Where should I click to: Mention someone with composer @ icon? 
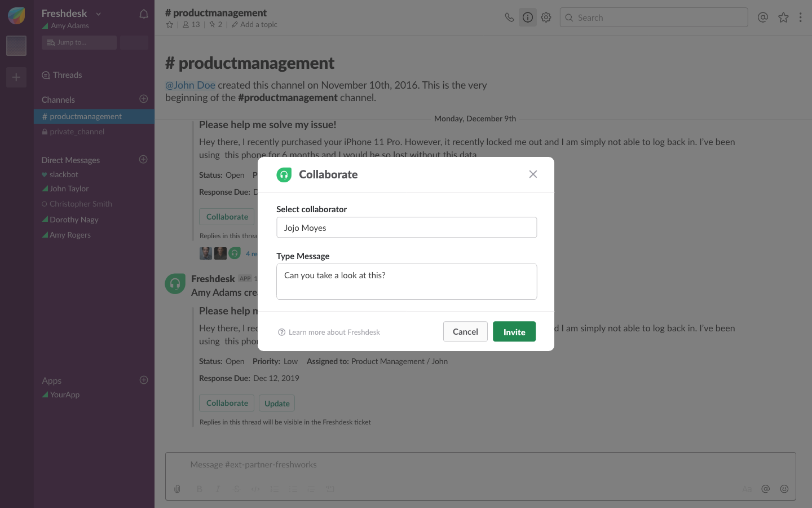coord(765,489)
